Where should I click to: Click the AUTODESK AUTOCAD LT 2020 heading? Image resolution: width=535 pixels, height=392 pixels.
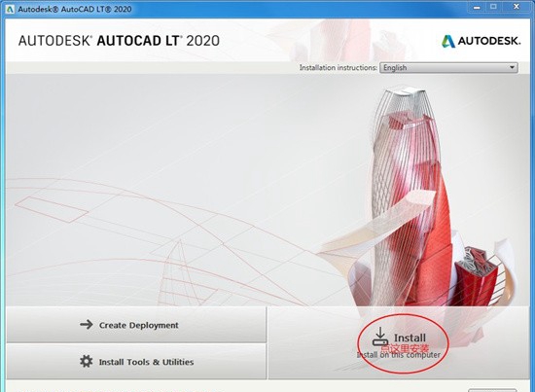click(x=119, y=41)
